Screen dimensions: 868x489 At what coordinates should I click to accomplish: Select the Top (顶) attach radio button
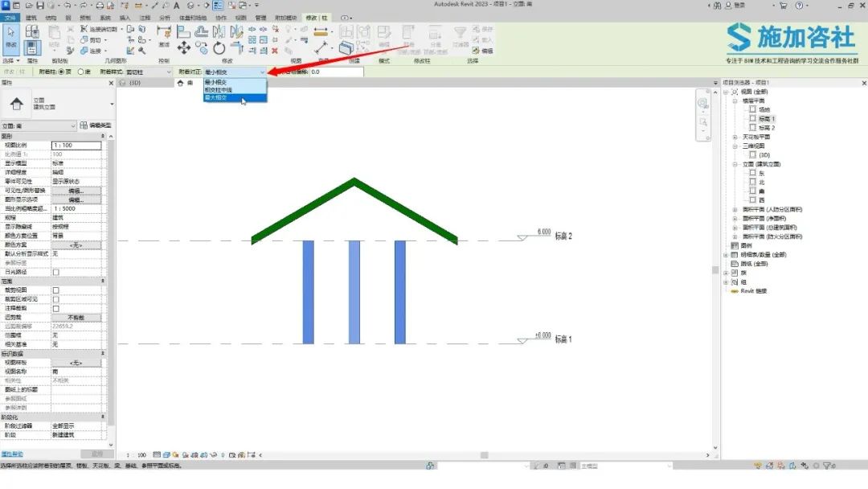[x=61, y=72]
